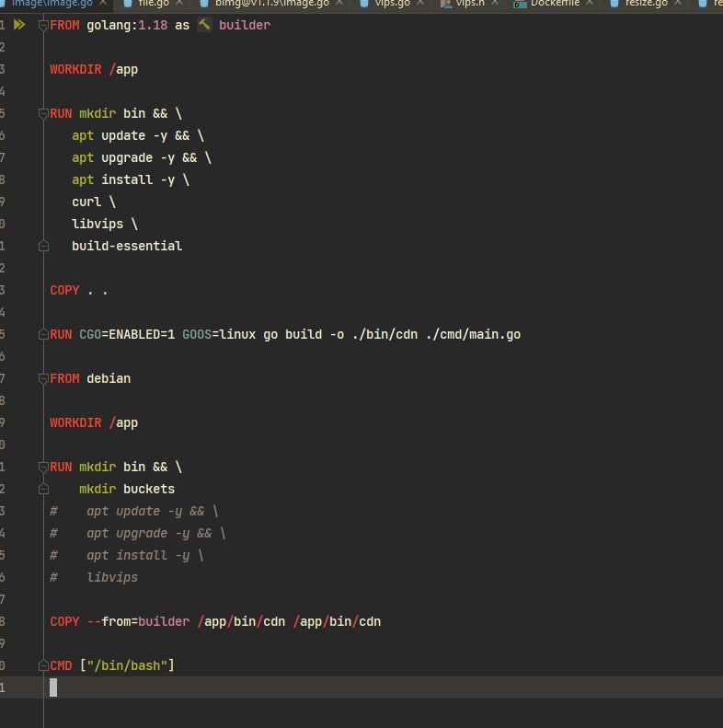Toggle fold marker beside RUN CGO=ENABLED=1 line
Viewport: 723px width, 728px height.
(x=43, y=334)
